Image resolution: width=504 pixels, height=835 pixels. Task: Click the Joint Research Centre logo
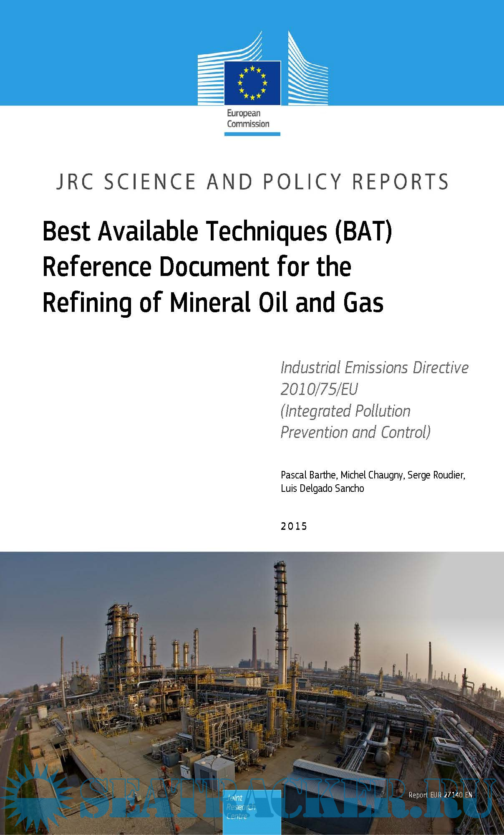[252, 812]
